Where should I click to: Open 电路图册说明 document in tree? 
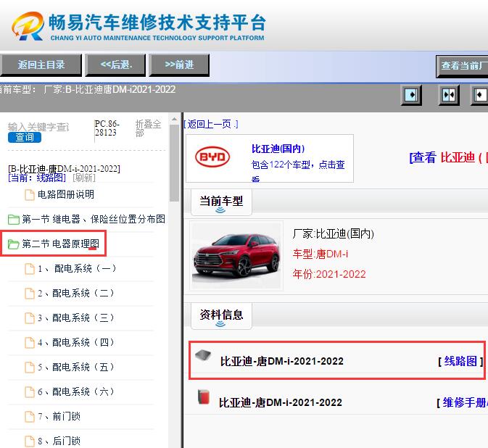click(66, 195)
